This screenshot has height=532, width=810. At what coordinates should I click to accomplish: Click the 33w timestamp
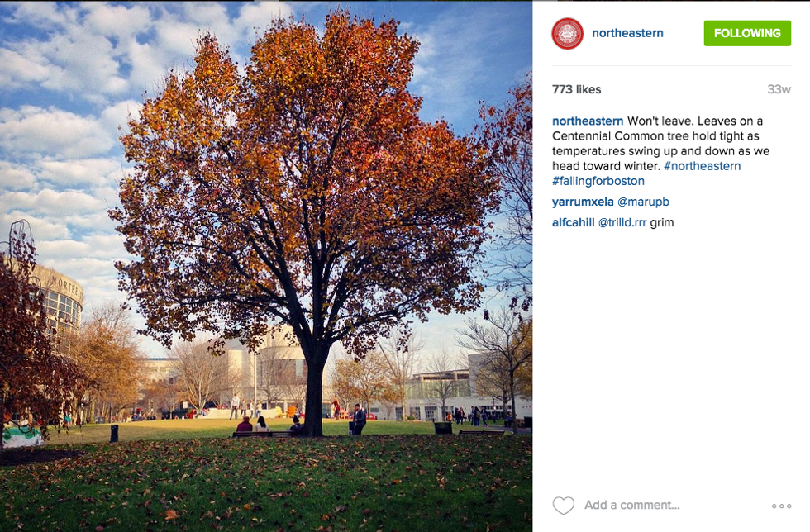[x=779, y=89]
